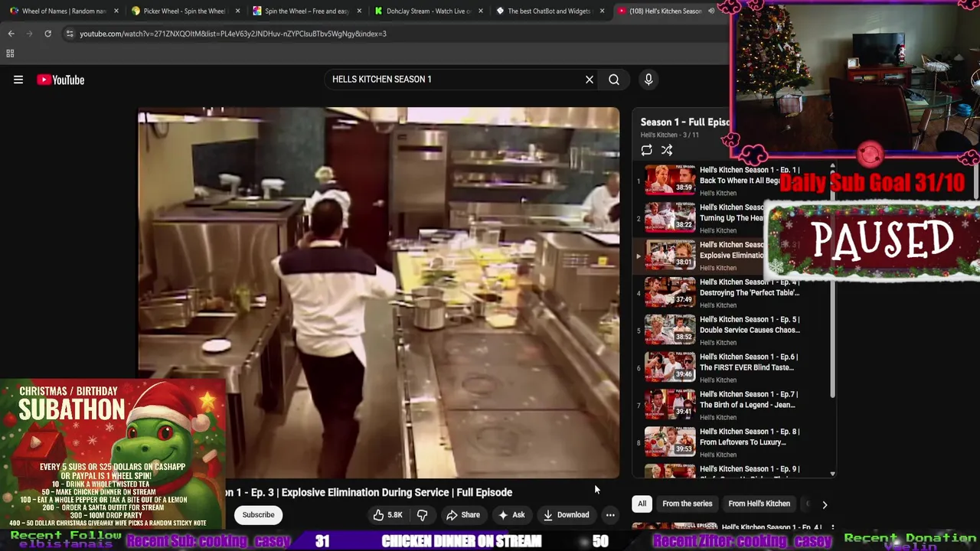
Task: Switch to best ChatBot and Widgets tab
Action: click(x=549, y=11)
